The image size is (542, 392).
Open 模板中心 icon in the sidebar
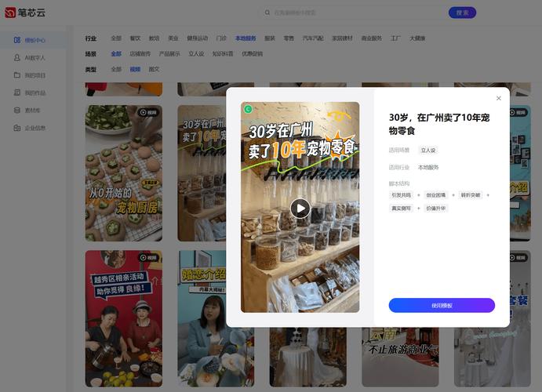click(17, 40)
